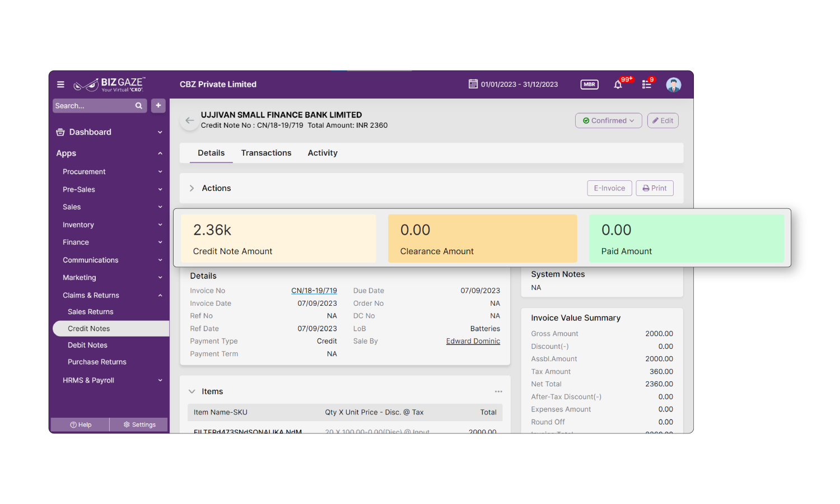Click the search magnifier icon

point(139,106)
